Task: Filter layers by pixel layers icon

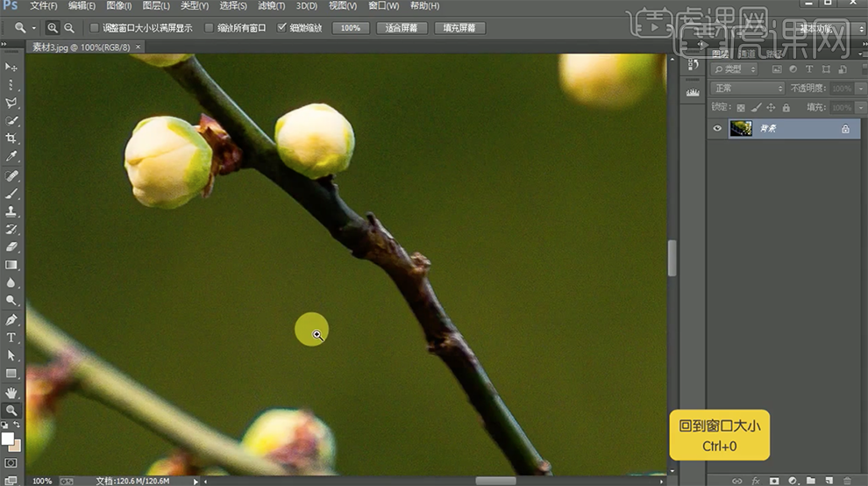Action: tap(777, 69)
